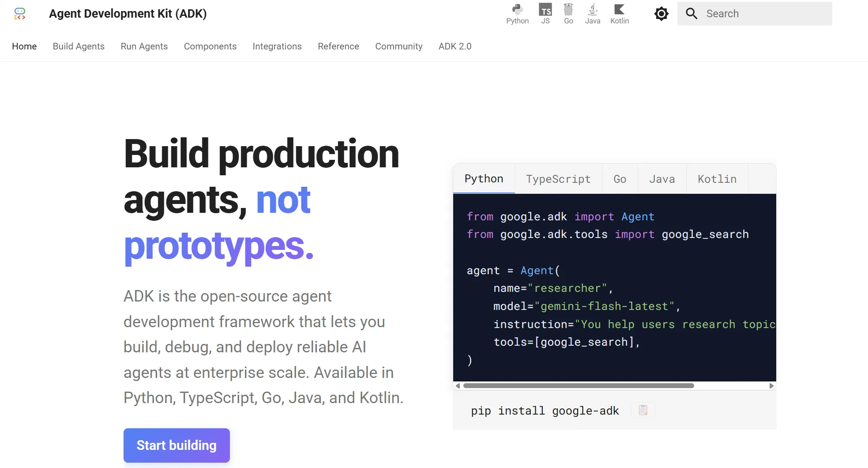Copy the pip install command
The height and width of the screenshot is (468, 868).
click(643, 410)
